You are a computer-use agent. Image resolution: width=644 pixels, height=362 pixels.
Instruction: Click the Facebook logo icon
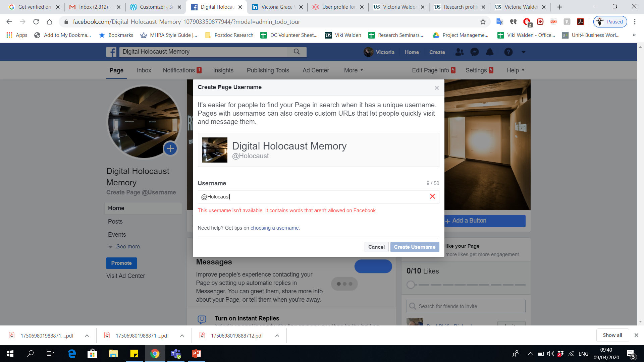pos(111,52)
